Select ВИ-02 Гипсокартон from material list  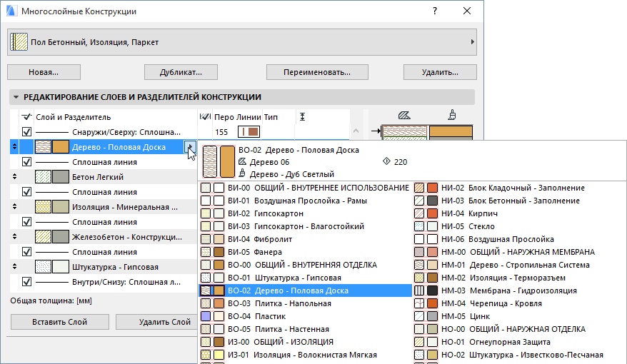click(306, 213)
